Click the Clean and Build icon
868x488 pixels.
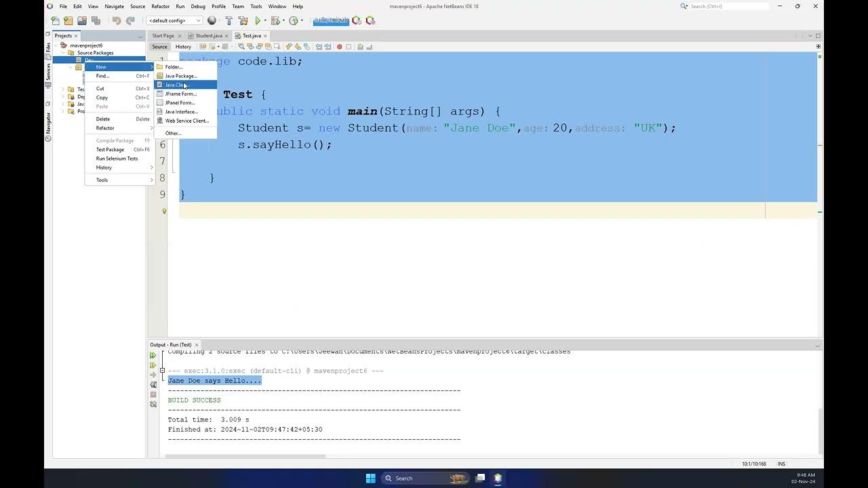pos(243,20)
